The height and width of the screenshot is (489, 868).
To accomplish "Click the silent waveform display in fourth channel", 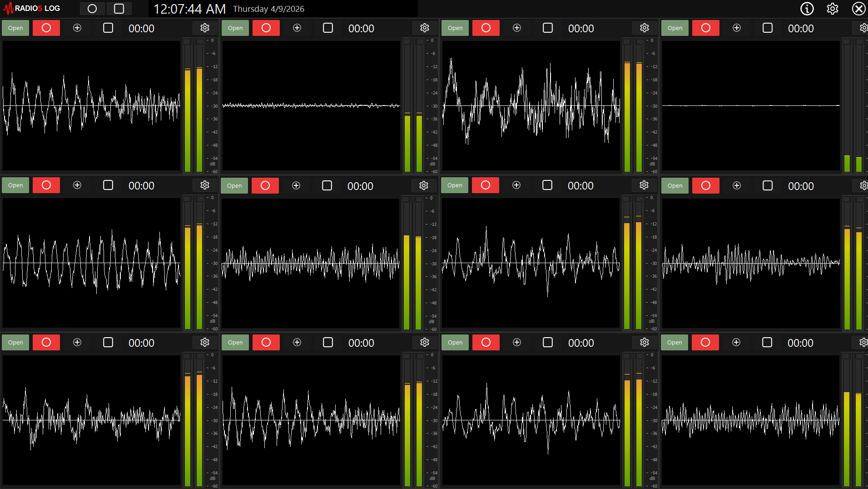I will click(x=751, y=105).
